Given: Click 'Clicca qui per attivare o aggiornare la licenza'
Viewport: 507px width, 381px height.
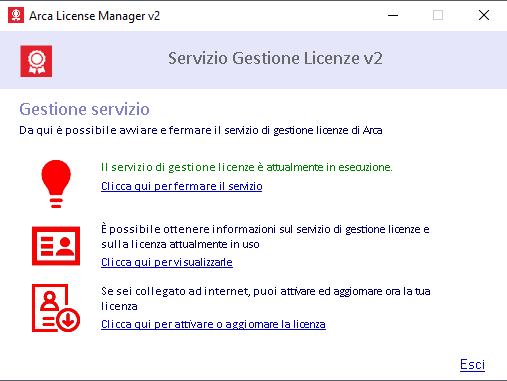Looking at the screenshot, I should pos(213,324).
